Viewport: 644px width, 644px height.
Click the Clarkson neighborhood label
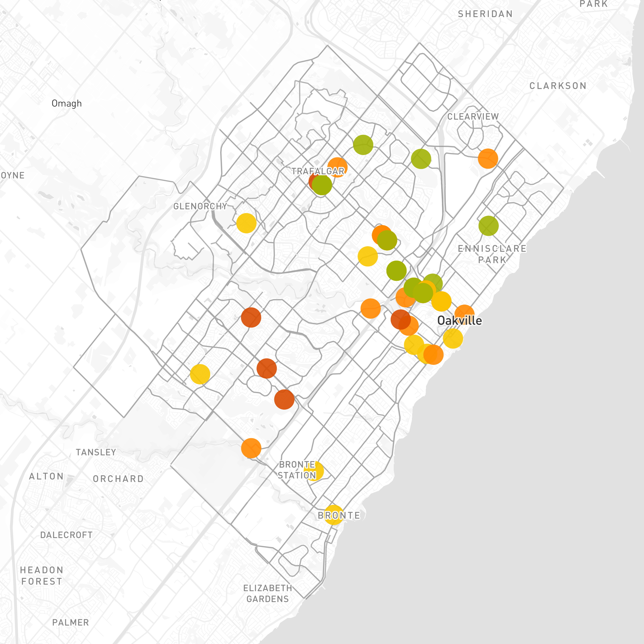tap(558, 86)
